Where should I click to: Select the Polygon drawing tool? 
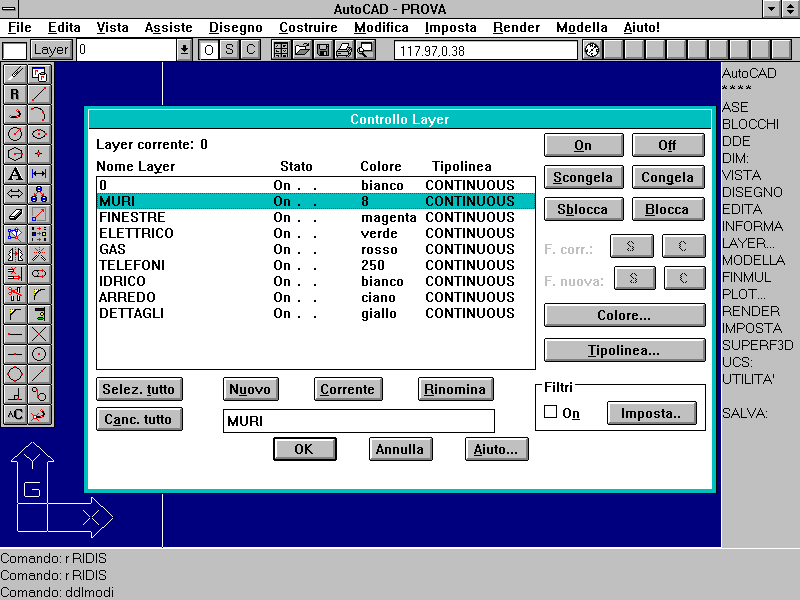[x=15, y=154]
